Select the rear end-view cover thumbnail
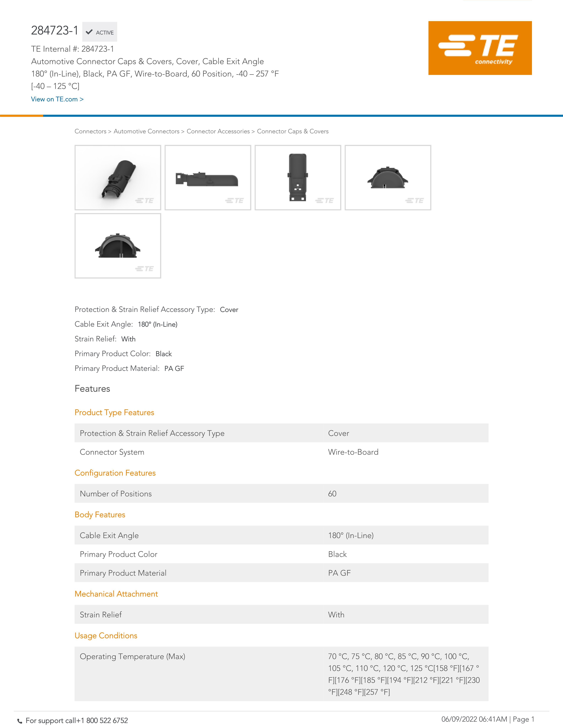Image resolution: width=563 pixels, height=728 pixels. (x=118, y=246)
